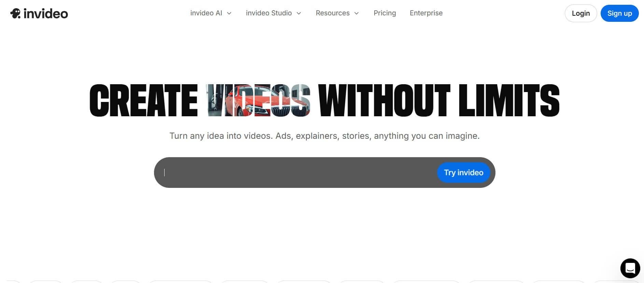Open the Enterprise page
The height and width of the screenshot is (283, 644).
(x=426, y=13)
